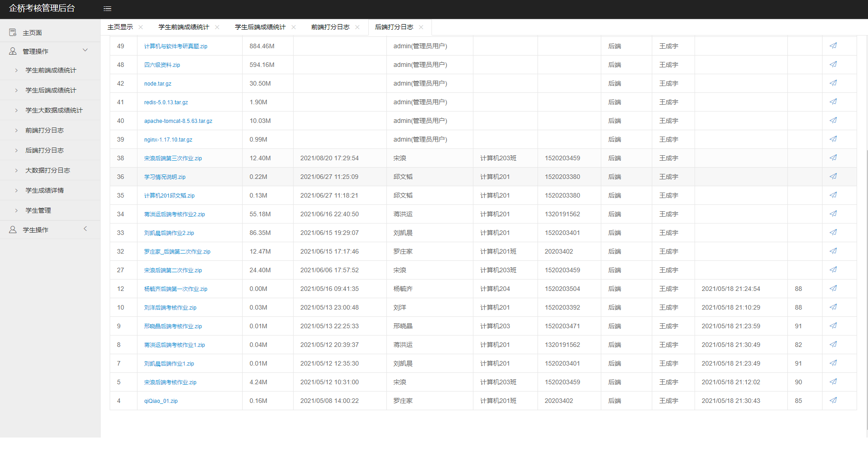The height and width of the screenshot is (453, 868).
Task: Click the send icon in row 33
Action: (833, 232)
